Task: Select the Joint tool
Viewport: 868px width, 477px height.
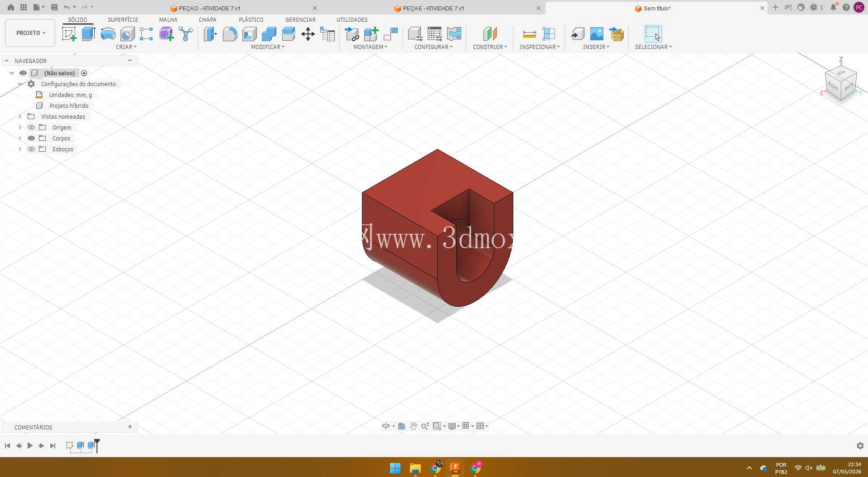Action: pos(391,34)
